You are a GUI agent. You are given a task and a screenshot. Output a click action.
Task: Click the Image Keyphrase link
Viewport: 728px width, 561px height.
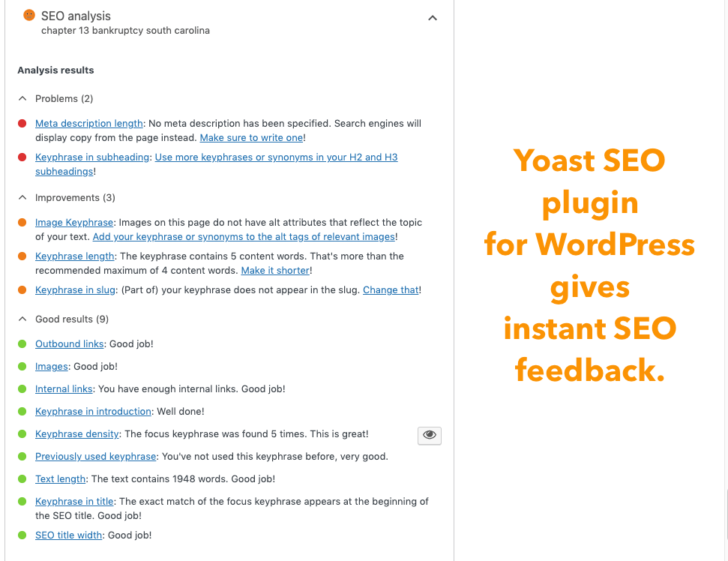[x=74, y=223]
